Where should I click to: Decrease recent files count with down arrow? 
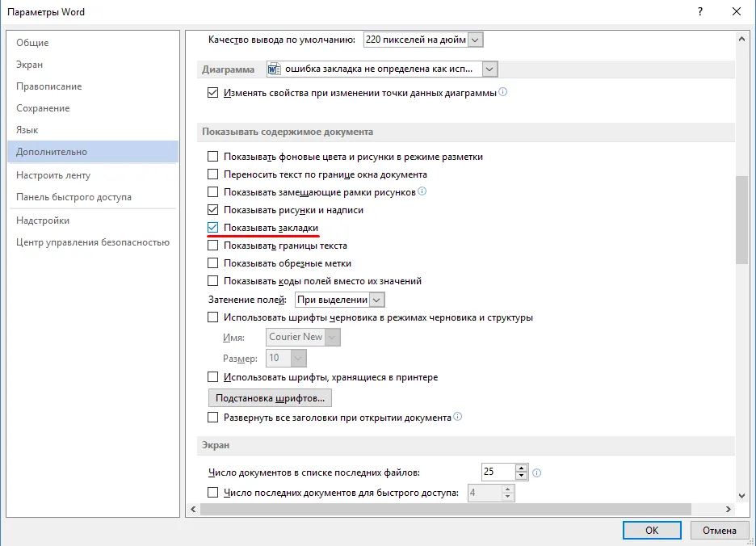(521, 476)
